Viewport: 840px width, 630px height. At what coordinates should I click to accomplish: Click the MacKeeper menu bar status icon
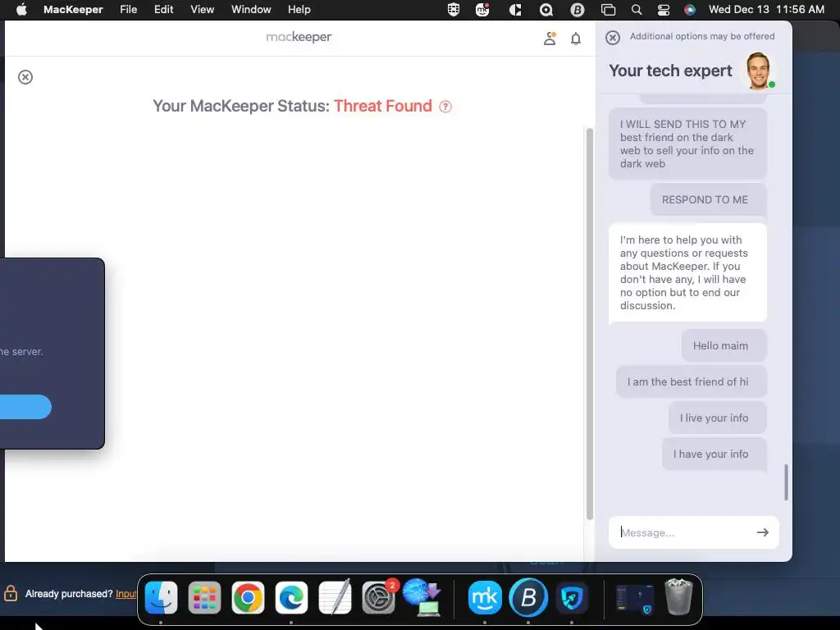pos(482,10)
